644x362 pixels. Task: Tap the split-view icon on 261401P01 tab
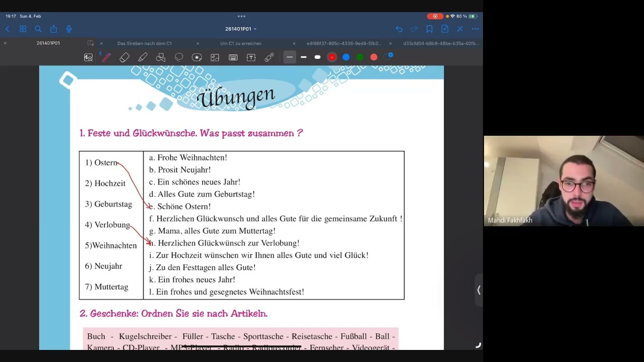point(90,43)
